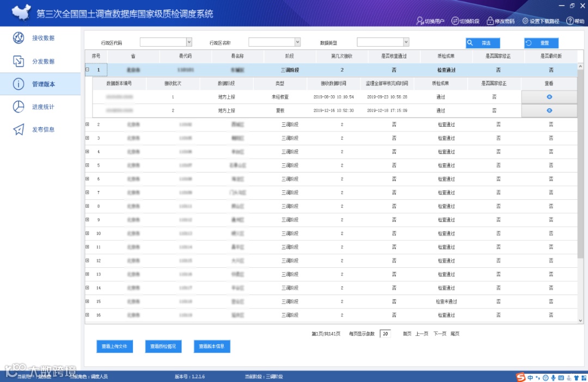Open the 进度统计 pie chart icon
Screen dimensions: 588x382
point(19,107)
